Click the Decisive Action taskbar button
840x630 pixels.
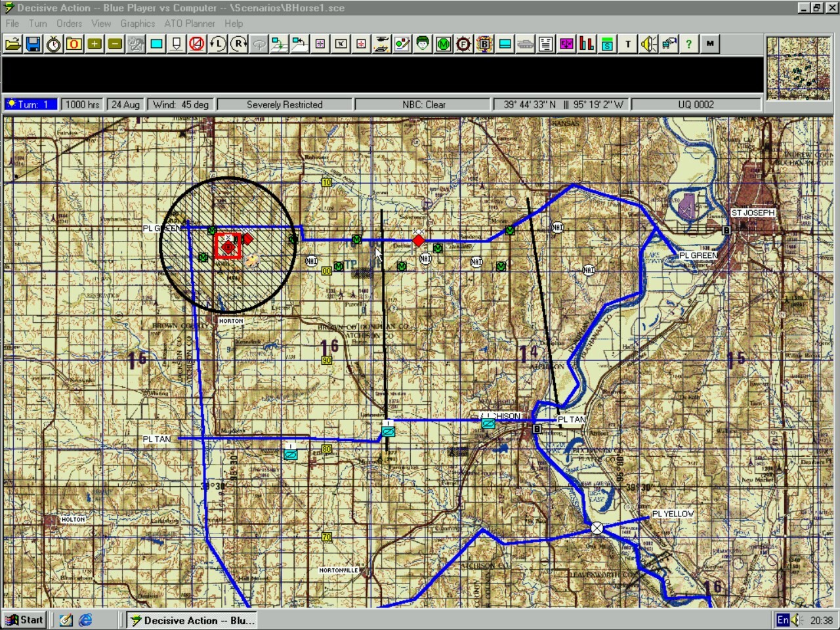192,620
